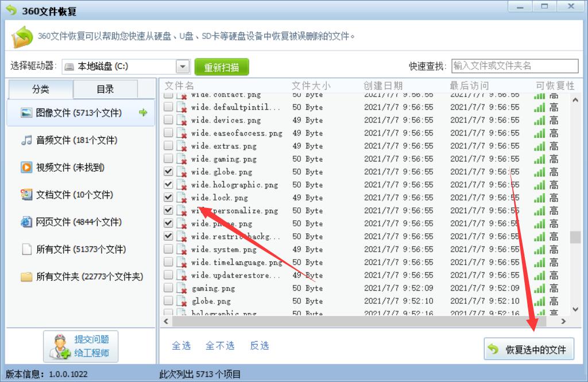Open the local disk (C:) combo box
The height and width of the screenshot is (382, 588).
point(126,67)
